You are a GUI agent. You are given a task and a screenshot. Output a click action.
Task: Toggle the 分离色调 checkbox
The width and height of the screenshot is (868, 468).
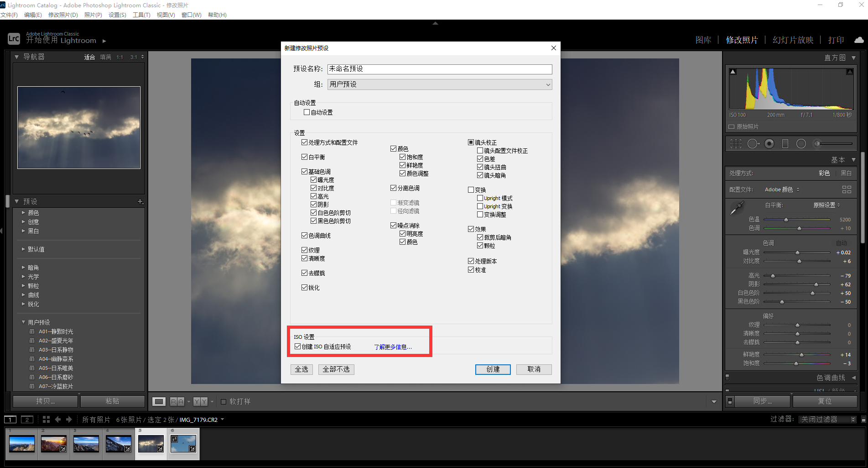[x=394, y=188]
